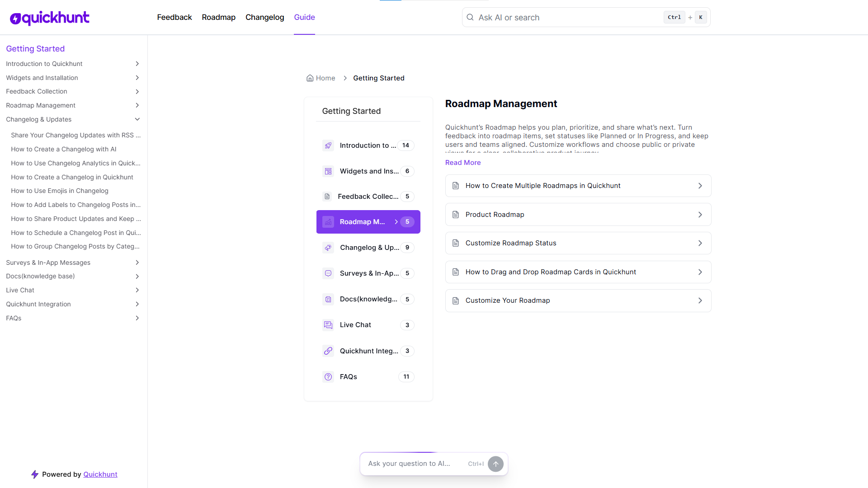Click the file icon on Create Multiple Roadmaps article

pos(456,186)
